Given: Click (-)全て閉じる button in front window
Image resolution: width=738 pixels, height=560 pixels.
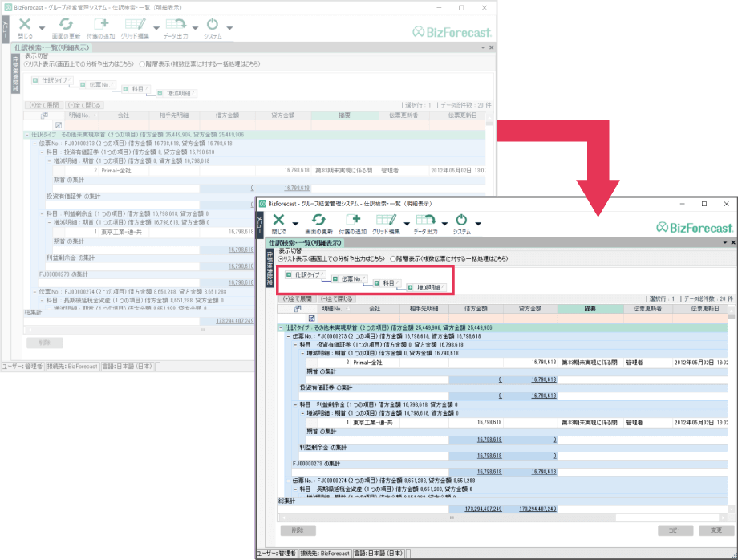Looking at the screenshot, I should (337, 298).
